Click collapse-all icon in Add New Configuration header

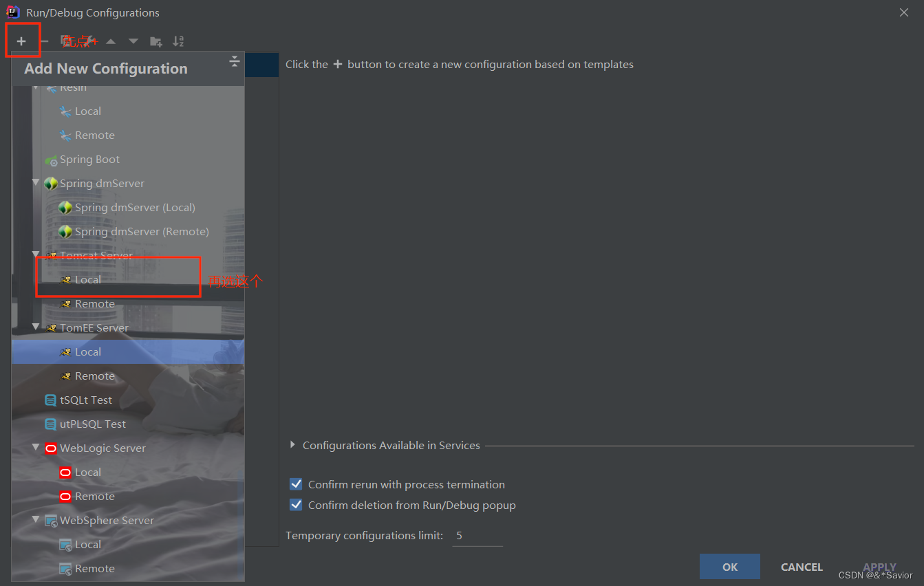coord(235,61)
